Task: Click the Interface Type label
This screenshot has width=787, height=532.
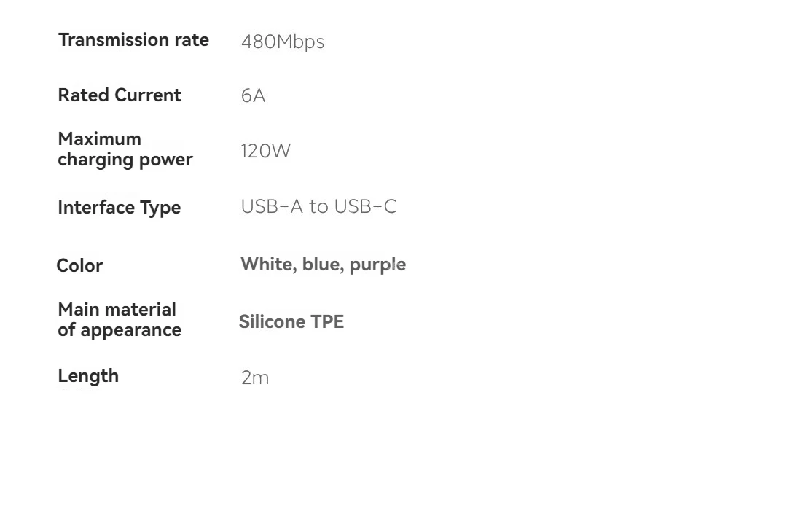Action: point(120,207)
